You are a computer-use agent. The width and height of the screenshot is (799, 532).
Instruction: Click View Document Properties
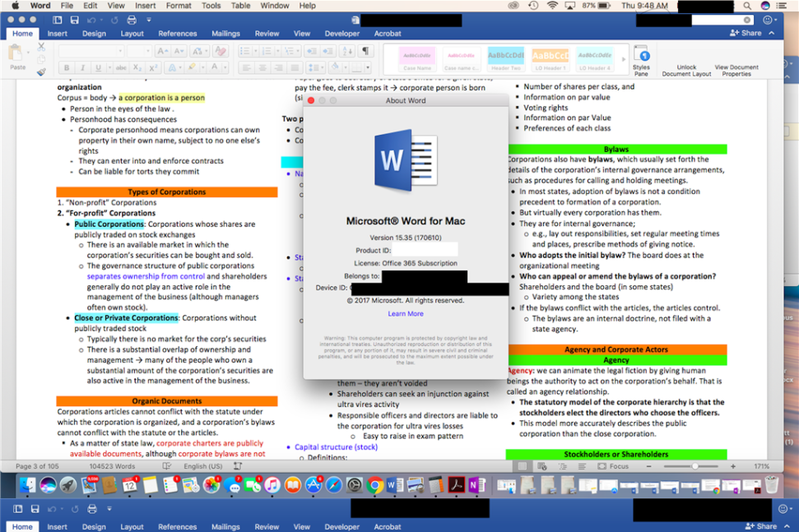click(736, 70)
